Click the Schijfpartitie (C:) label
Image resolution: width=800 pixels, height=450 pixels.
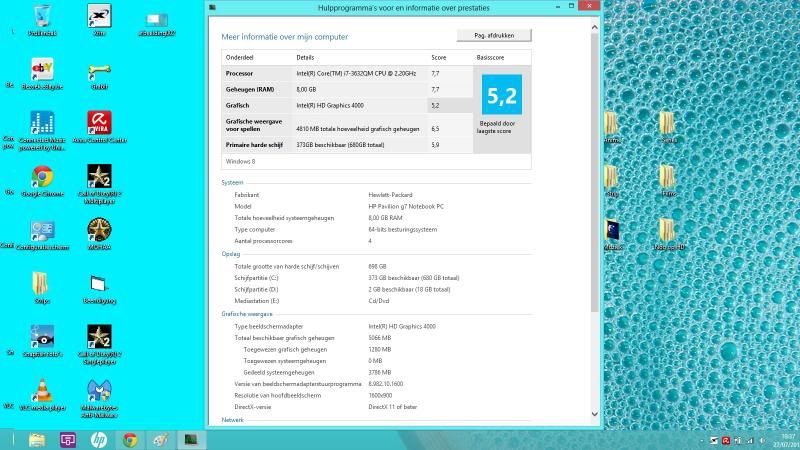pyautogui.click(x=256, y=278)
